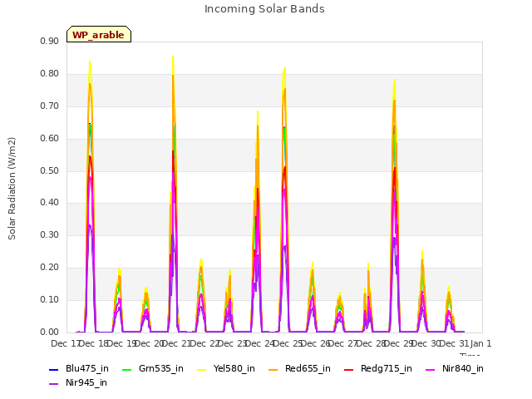The width and height of the screenshot is (532, 399).
Task: Click the 0.20 y-axis tick label
Action: (x=50, y=268)
